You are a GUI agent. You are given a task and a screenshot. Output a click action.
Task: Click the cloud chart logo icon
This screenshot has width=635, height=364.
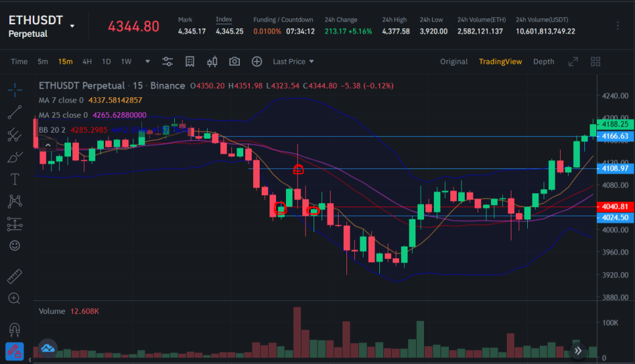coord(48,348)
